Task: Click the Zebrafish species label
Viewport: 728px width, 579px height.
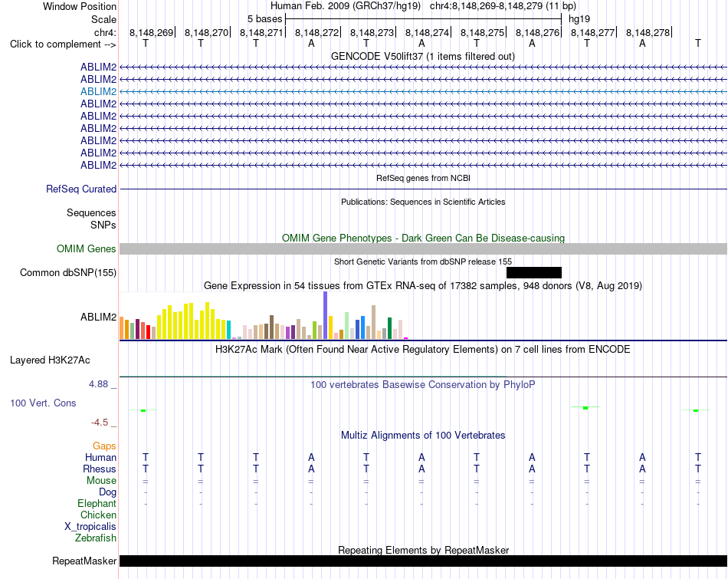Action: 96,538
